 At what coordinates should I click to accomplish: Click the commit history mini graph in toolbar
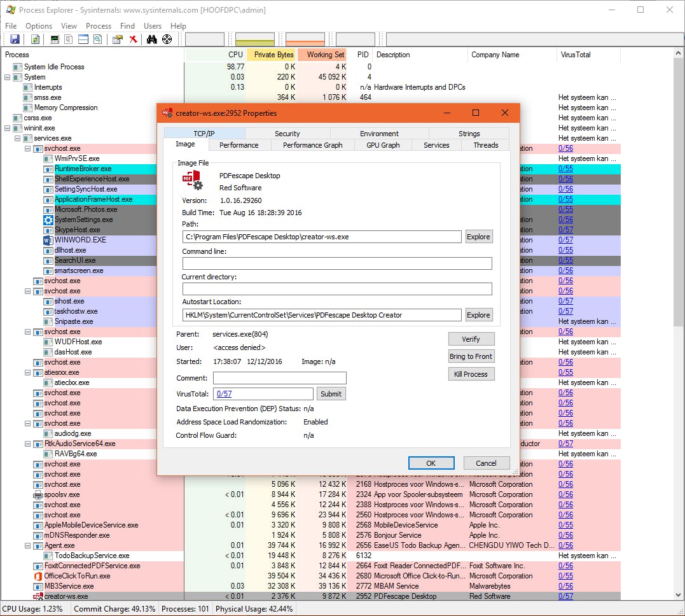pyautogui.click(x=255, y=39)
